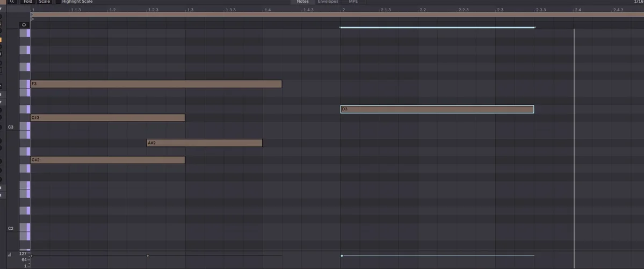
Task: Open the MPE tab
Action: (353, 2)
